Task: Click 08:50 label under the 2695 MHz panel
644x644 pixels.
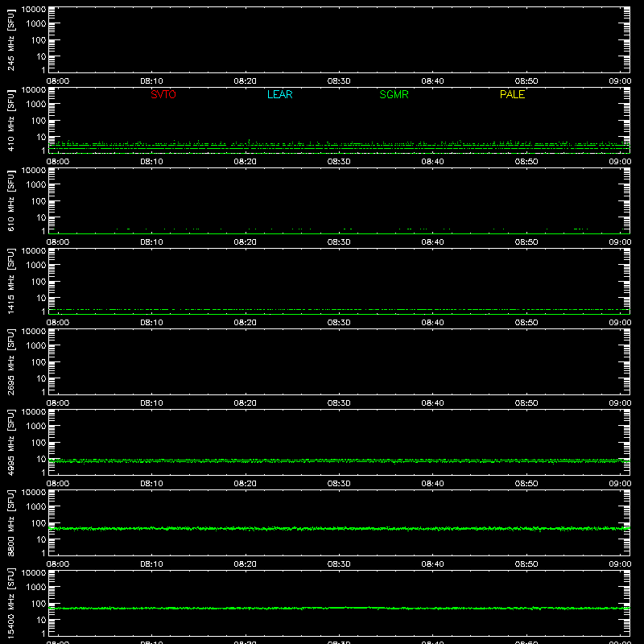Action: [x=526, y=403]
